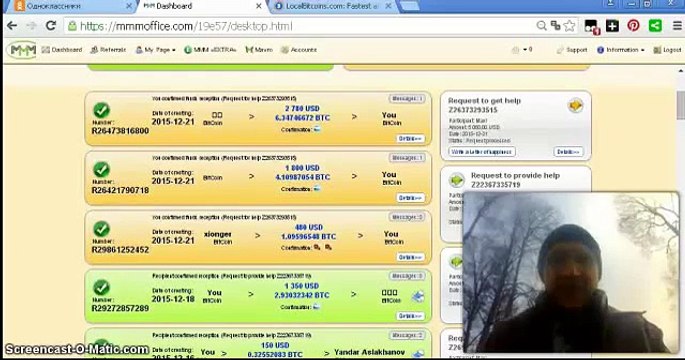The image size is (685, 360).
Task: Switch to the LocalBitcoins browser tab
Action: (x=331, y=6)
